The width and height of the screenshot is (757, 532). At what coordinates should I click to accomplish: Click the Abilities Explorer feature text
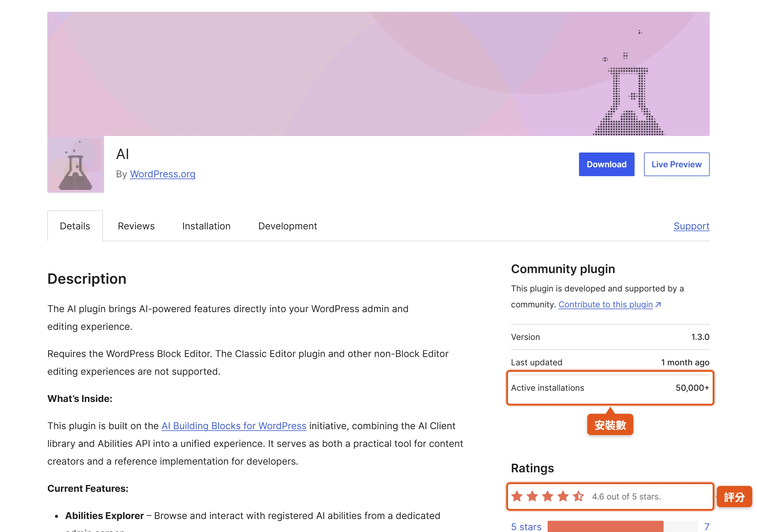pyautogui.click(x=104, y=515)
